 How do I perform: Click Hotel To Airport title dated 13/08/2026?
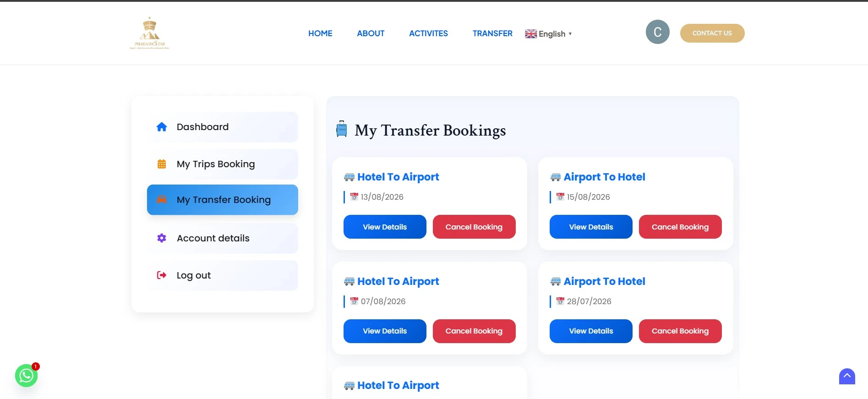pos(398,177)
